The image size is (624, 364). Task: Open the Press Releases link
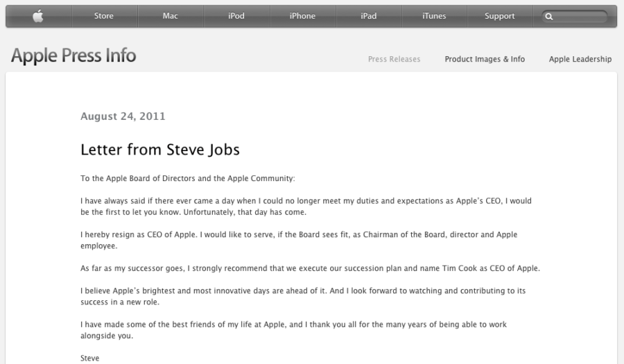click(x=394, y=59)
